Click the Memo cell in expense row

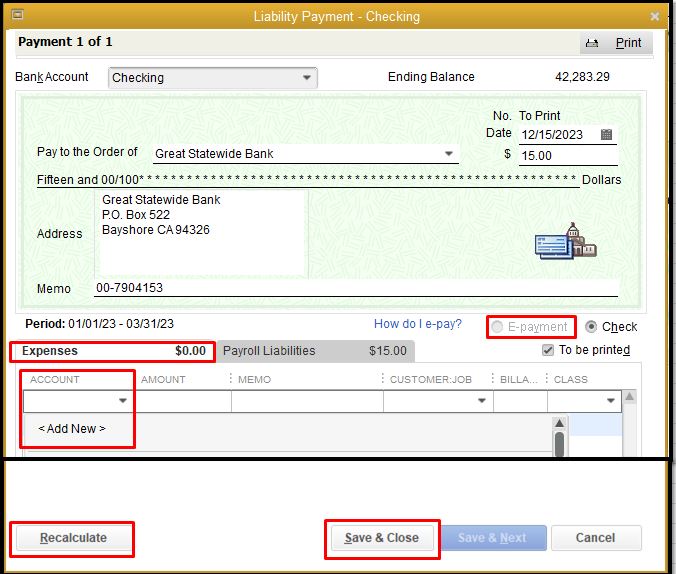[x=307, y=401]
